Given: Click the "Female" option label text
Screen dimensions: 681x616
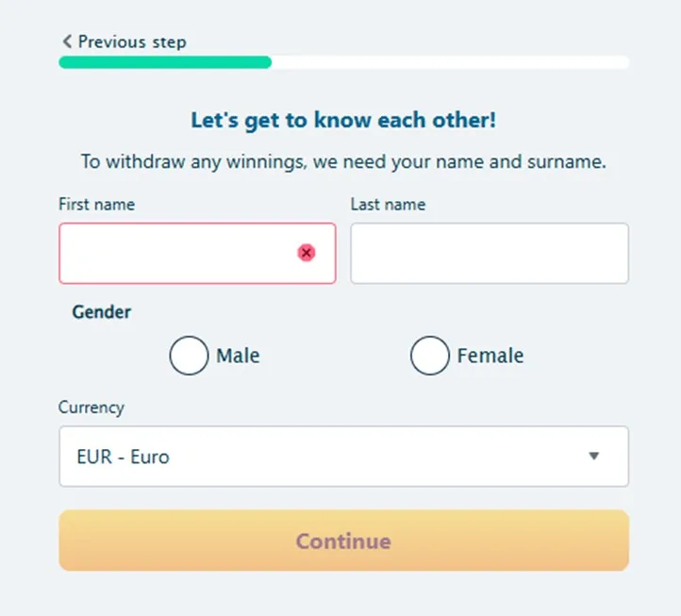Looking at the screenshot, I should (x=490, y=356).
